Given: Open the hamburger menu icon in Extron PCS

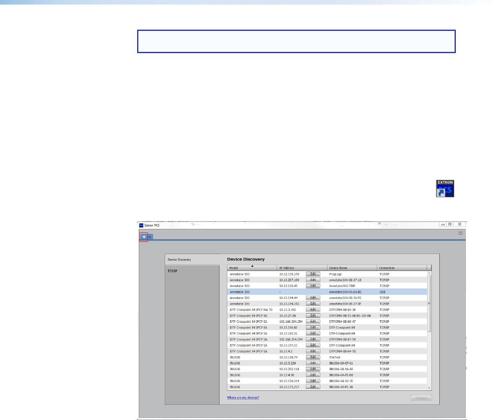Looking at the screenshot, I should coord(461,233).
